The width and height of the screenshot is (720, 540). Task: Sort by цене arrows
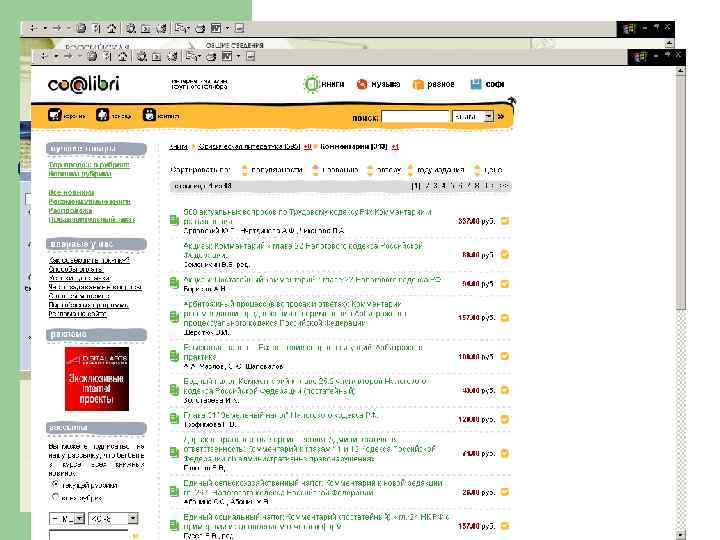point(477,170)
